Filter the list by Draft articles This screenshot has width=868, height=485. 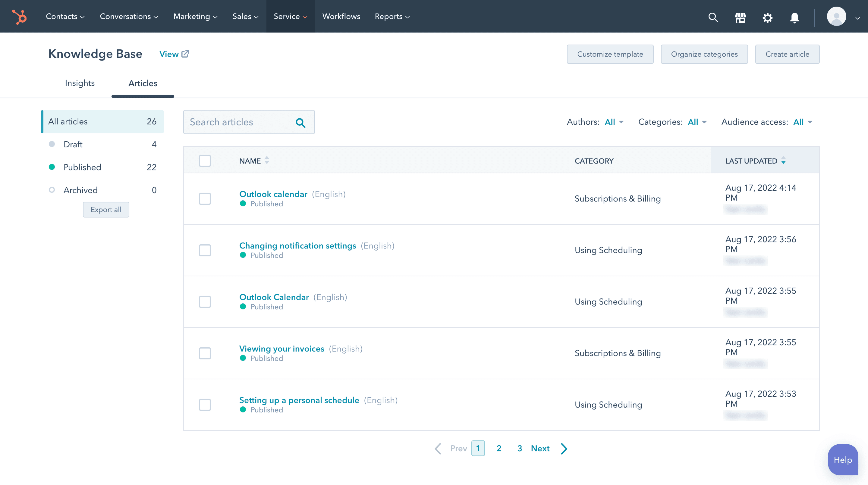point(102,145)
